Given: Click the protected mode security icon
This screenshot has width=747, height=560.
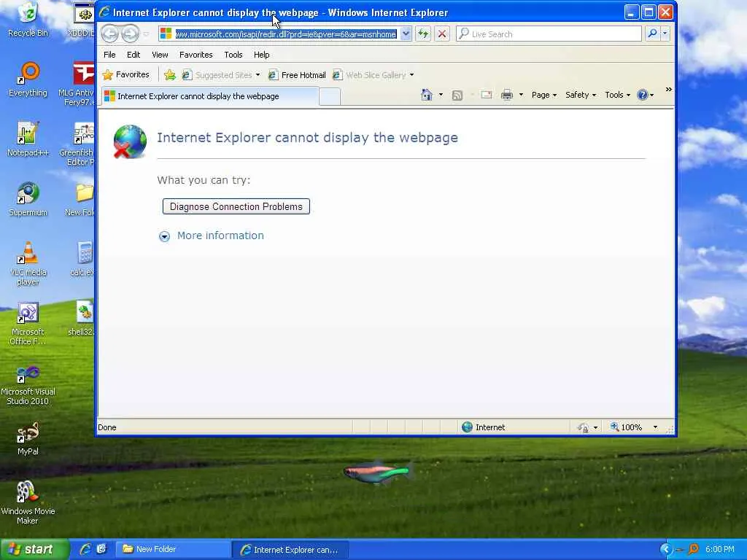Looking at the screenshot, I should click(x=583, y=427).
